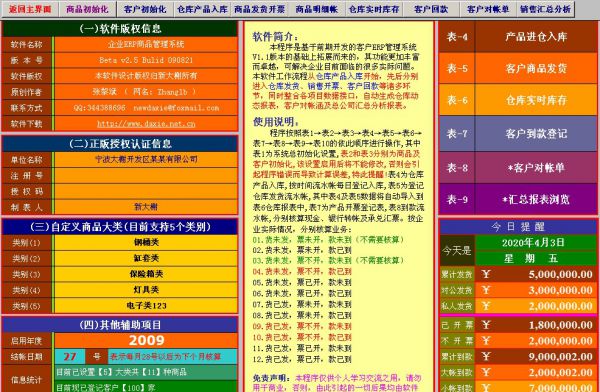Open the 商品明细帐 toolbar item
The height and width of the screenshot is (392, 600).
(x=317, y=9)
